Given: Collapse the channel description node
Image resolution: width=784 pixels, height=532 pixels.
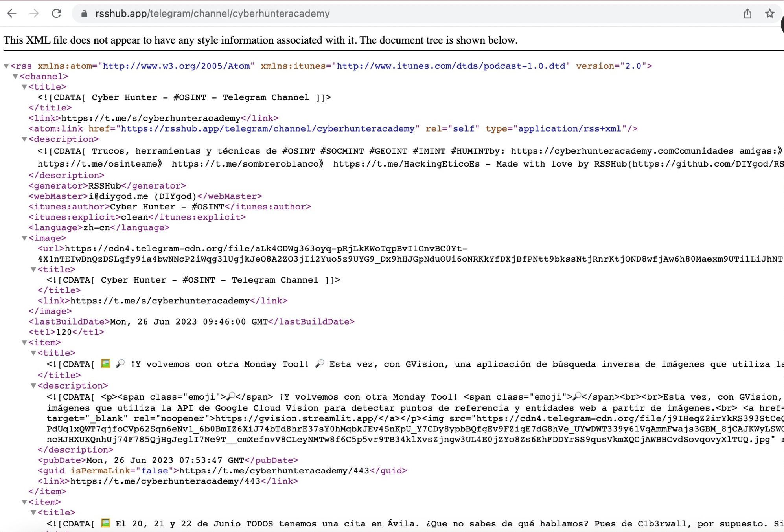Looking at the screenshot, I should coord(24,139).
